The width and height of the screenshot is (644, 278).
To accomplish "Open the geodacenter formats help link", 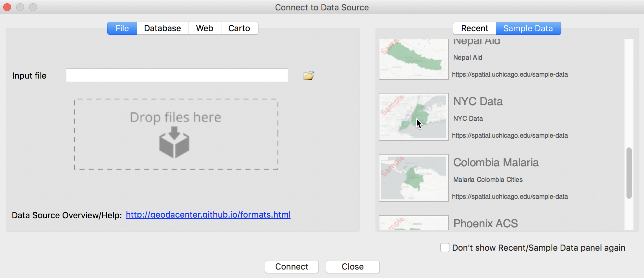I will [x=208, y=215].
